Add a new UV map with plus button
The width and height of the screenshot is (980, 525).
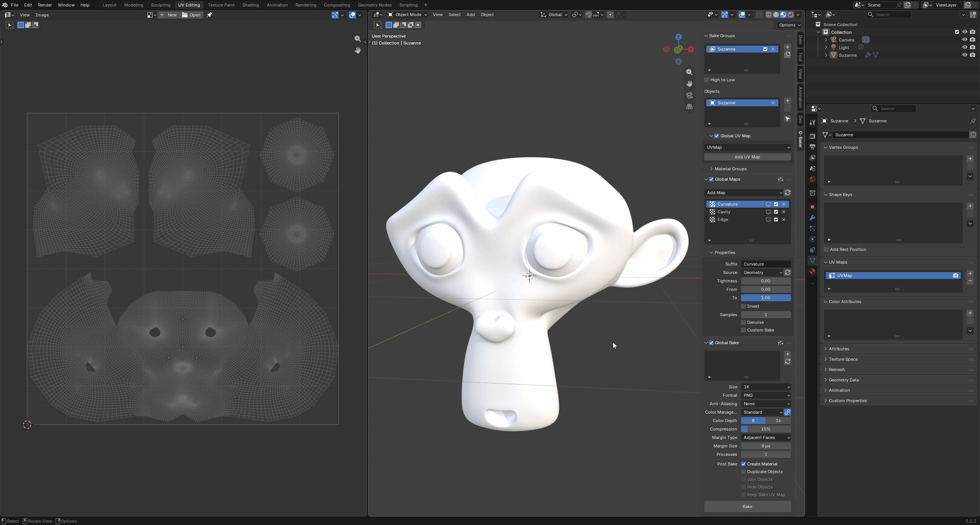point(970,274)
